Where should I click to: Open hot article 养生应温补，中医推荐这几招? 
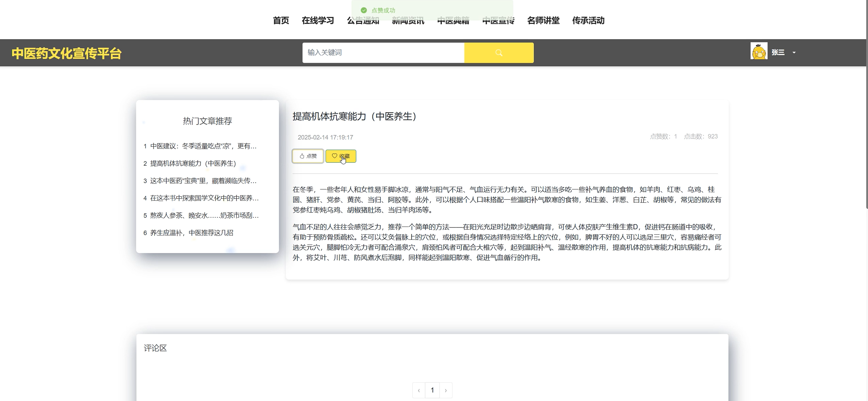point(191,233)
